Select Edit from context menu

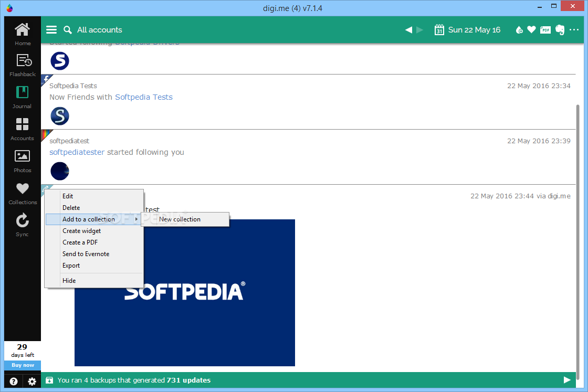(x=94, y=196)
